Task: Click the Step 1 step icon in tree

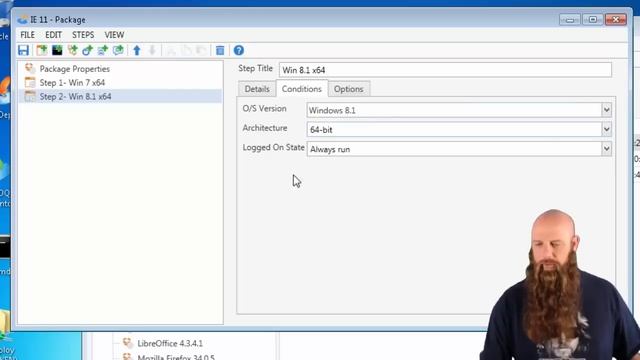Action: tap(30, 82)
